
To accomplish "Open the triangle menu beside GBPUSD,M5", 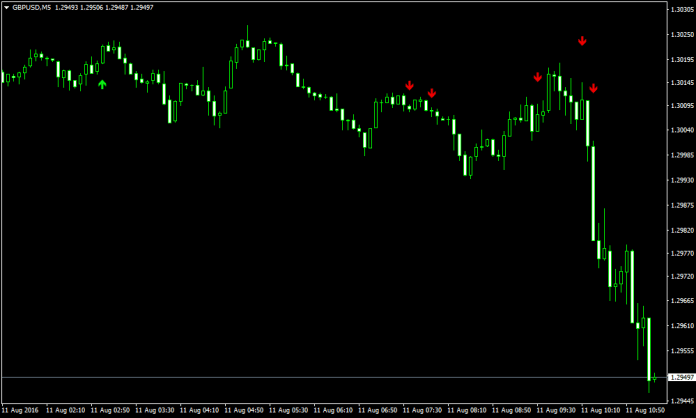I will (x=6, y=8).
